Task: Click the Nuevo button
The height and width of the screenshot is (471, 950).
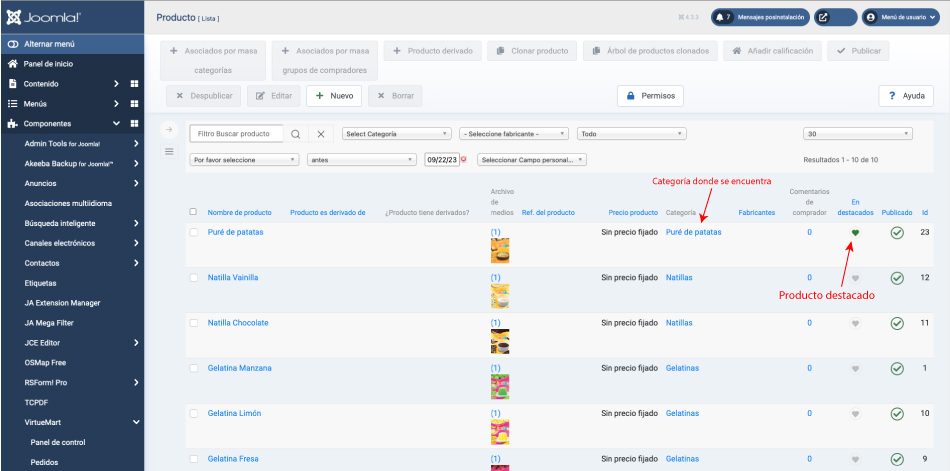Action: (x=334, y=96)
